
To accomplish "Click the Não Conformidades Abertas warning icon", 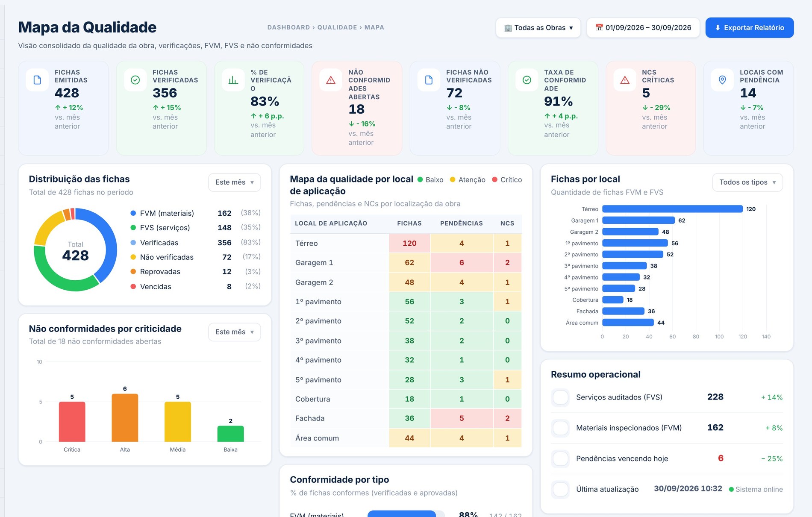I will coord(331,80).
